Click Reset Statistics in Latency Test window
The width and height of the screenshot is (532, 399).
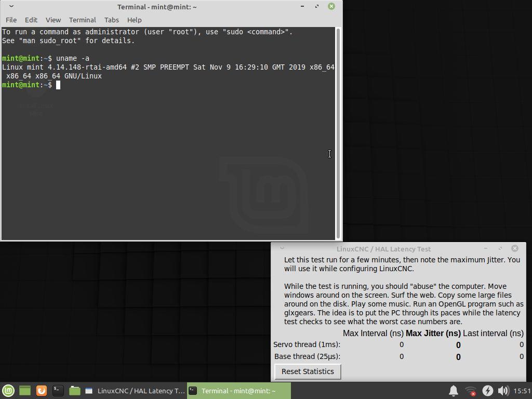pos(308,371)
